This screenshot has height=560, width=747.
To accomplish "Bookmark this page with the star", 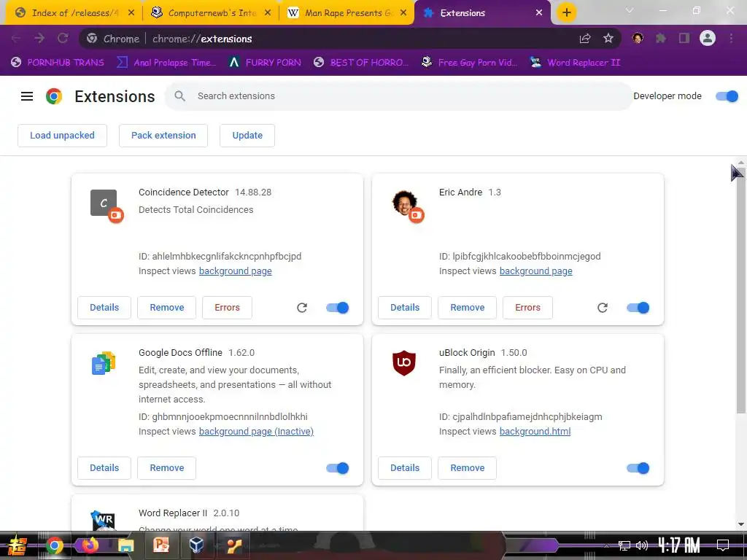I will (x=608, y=39).
